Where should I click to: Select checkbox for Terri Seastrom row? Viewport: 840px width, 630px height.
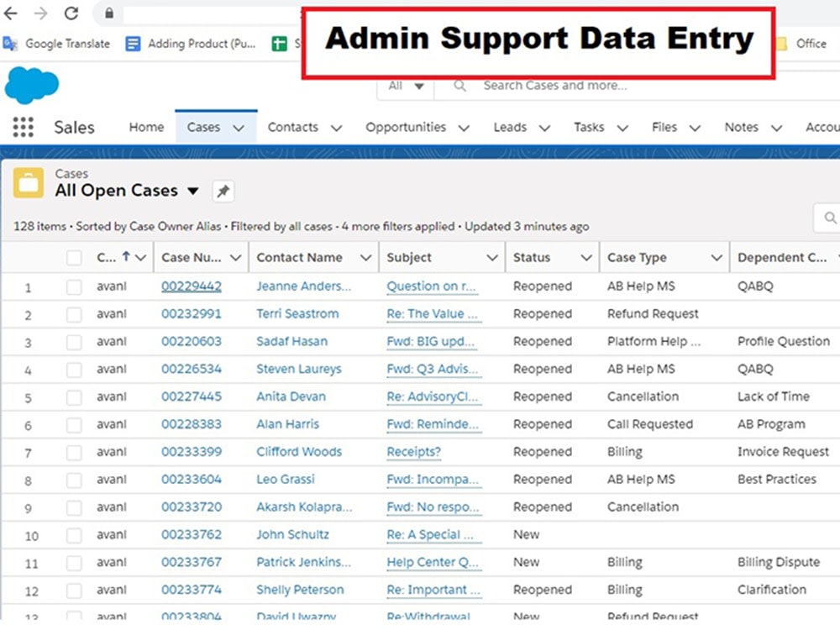pyautogui.click(x=74, y=314)
